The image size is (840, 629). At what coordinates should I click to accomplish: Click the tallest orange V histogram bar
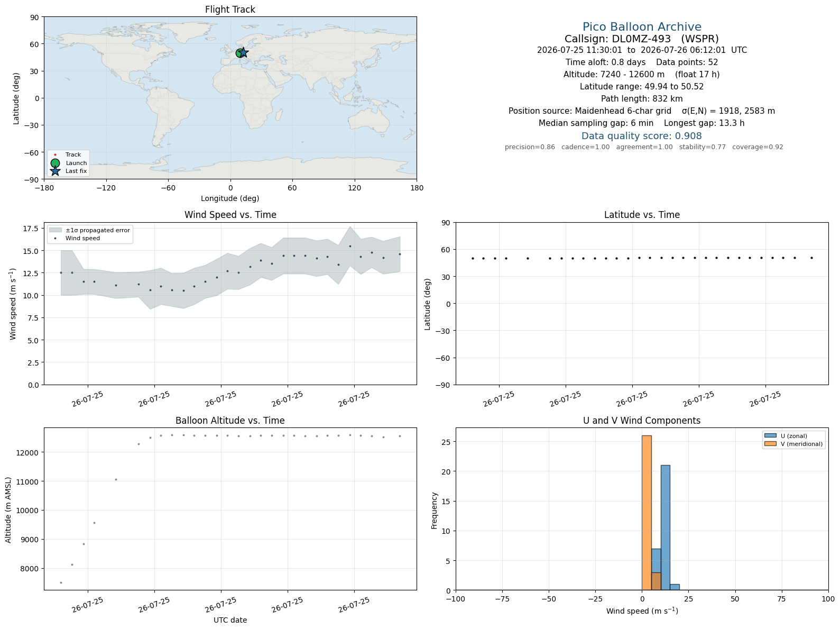(647, 513)
